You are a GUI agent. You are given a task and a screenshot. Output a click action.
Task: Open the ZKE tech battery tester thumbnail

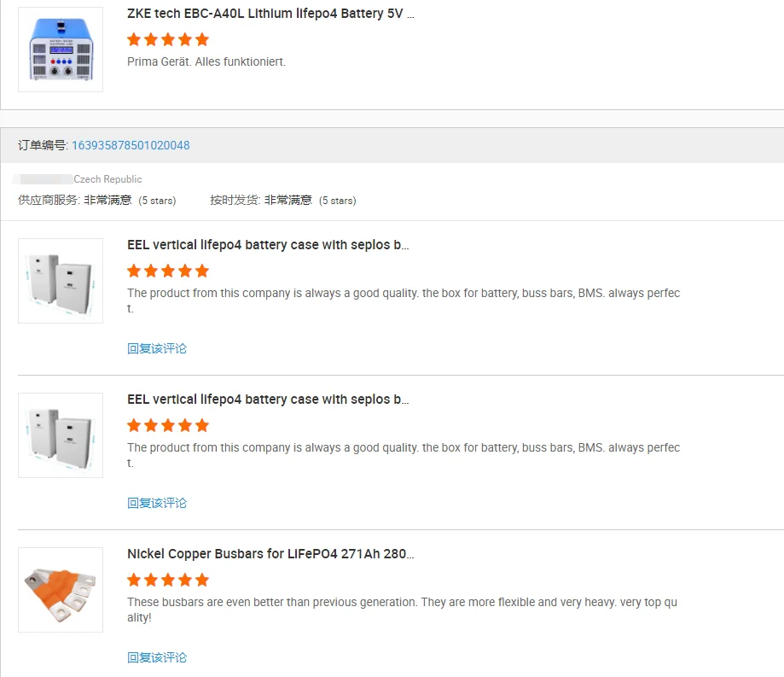[61, 50]
